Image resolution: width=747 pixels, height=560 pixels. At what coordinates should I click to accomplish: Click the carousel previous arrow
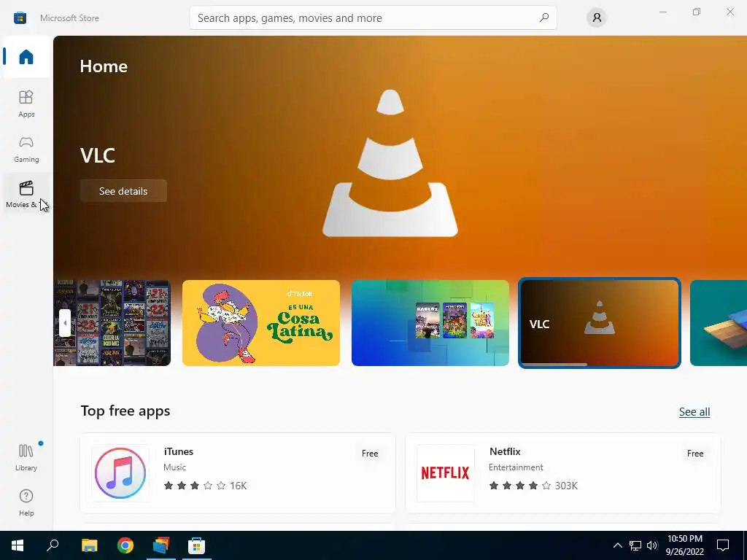coord(65,323)
